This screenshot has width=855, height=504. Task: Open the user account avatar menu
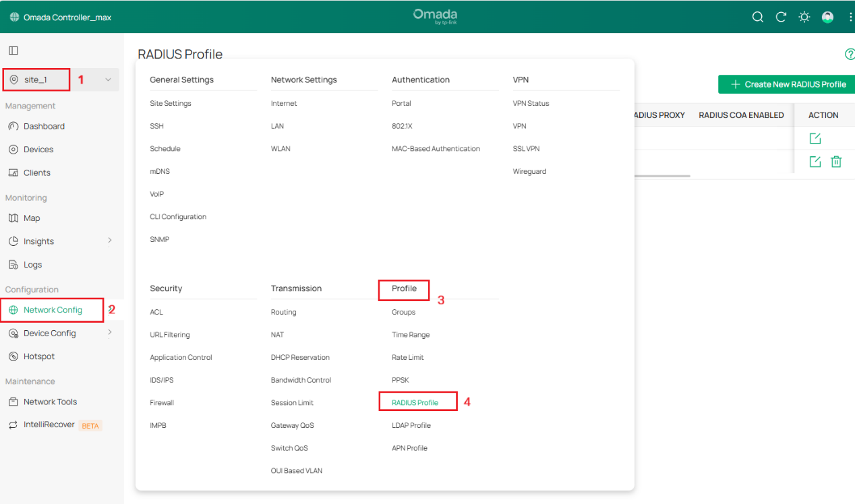(x=827, y=17)
